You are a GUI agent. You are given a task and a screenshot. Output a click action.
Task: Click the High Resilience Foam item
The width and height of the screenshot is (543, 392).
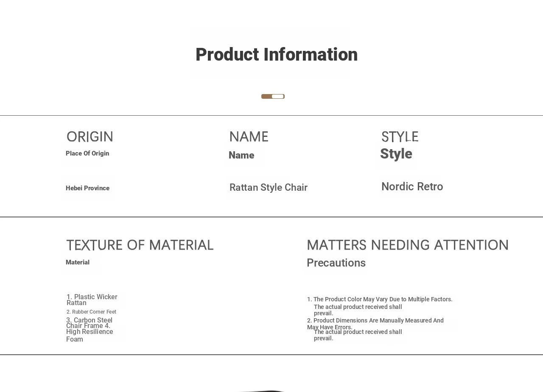tap(89, 335)
